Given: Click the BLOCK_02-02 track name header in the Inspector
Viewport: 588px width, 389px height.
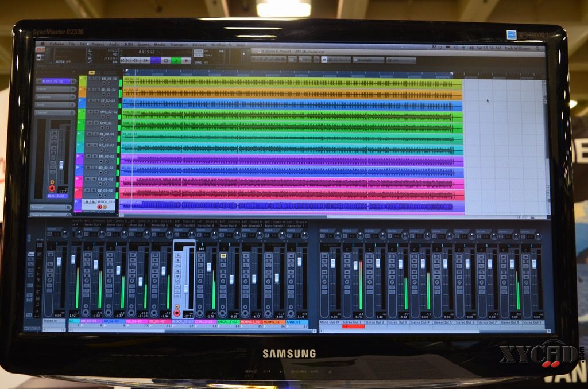Looking at the screenshot, I should (56, 81).
